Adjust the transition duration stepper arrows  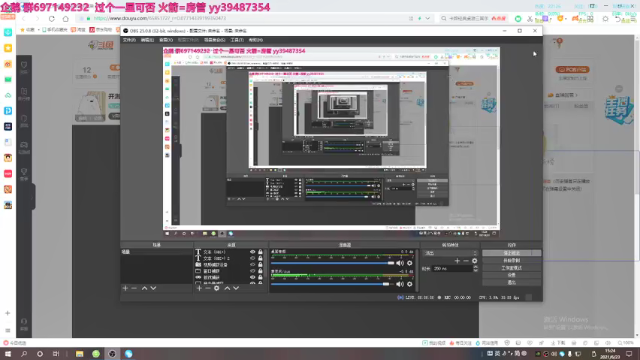point(475,269)
